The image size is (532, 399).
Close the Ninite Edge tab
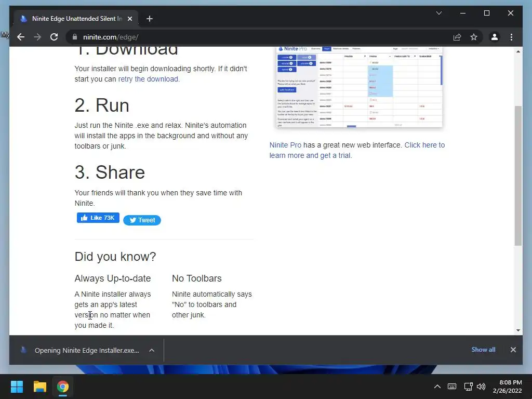coord(129,19)
